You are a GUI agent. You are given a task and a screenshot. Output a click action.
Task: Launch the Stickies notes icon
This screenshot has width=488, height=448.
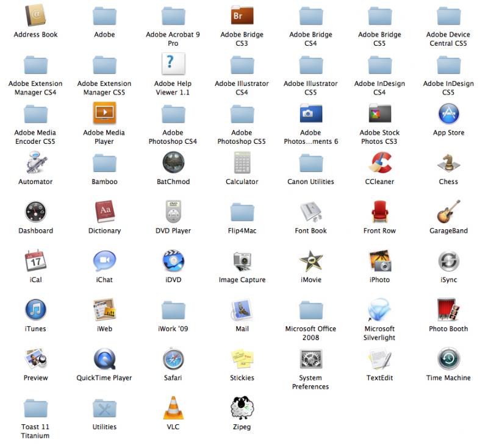(x=242, y=358)
